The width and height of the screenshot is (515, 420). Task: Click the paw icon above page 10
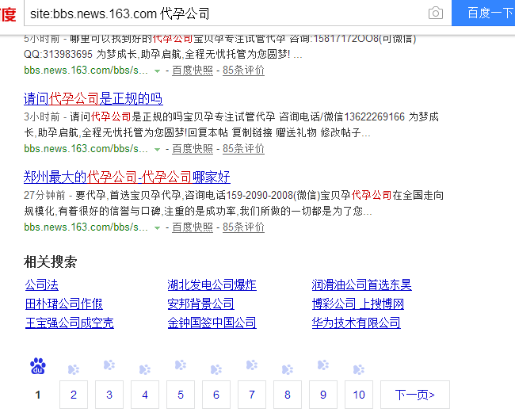click(359, 369)
